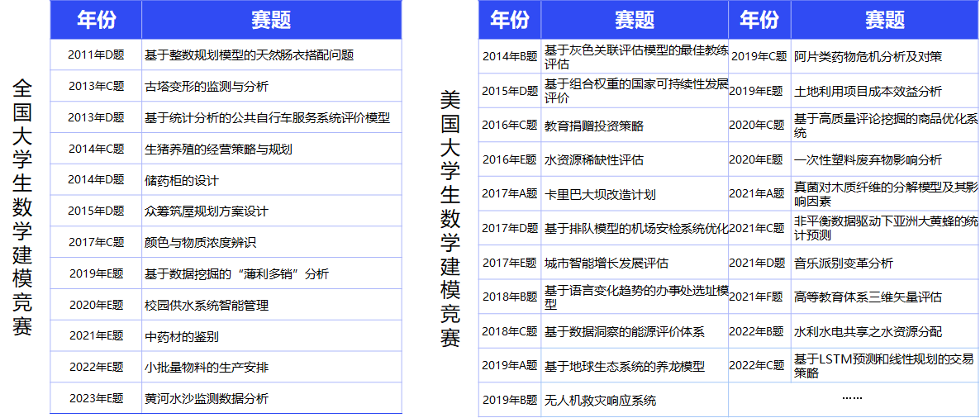Select the year cell '2021年F题'
This screenshot has width=980, height=418.
click(x=759, y=297)
